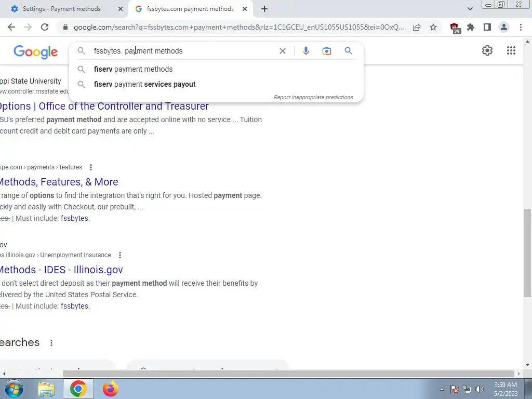Open the red shield extension with badge 29
The width and height of the screenshot is (532, 399).
[455, 28]
